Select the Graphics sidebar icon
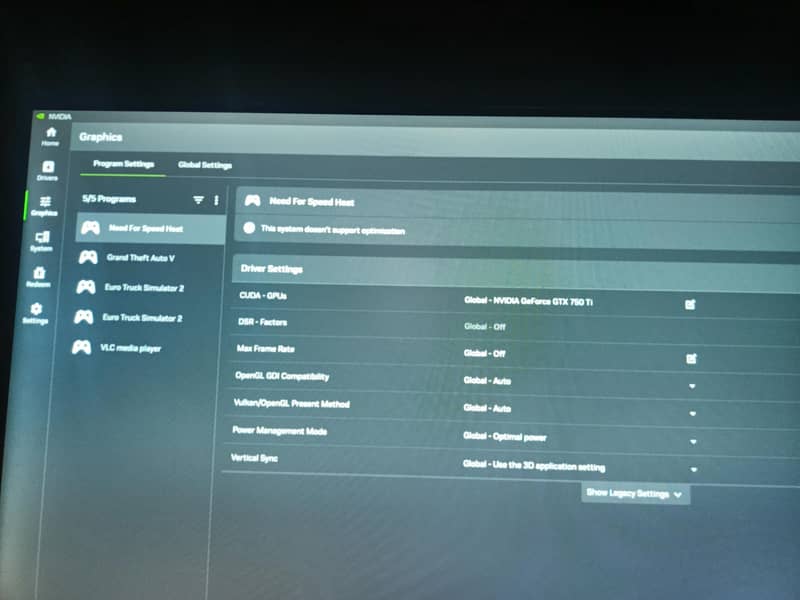Image resolution: width=800 pixels, height=600 pixels. pos(44,206)
